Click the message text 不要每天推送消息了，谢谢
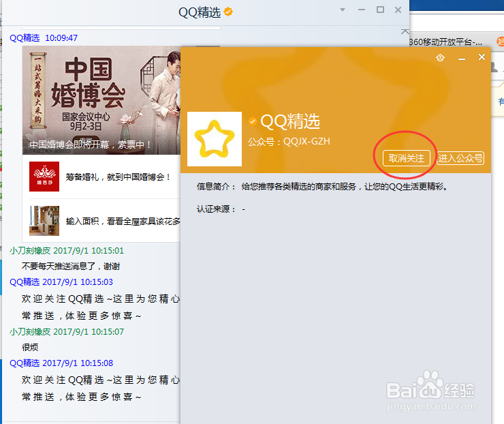The width and height of the screenshot is (504, 424). [x=71, y=267]
